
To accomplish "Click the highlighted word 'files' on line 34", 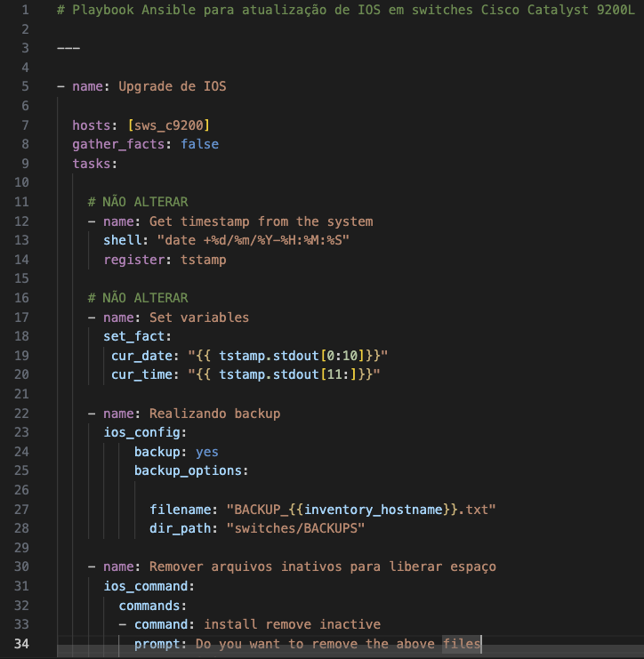I will (x=461, y=644).
